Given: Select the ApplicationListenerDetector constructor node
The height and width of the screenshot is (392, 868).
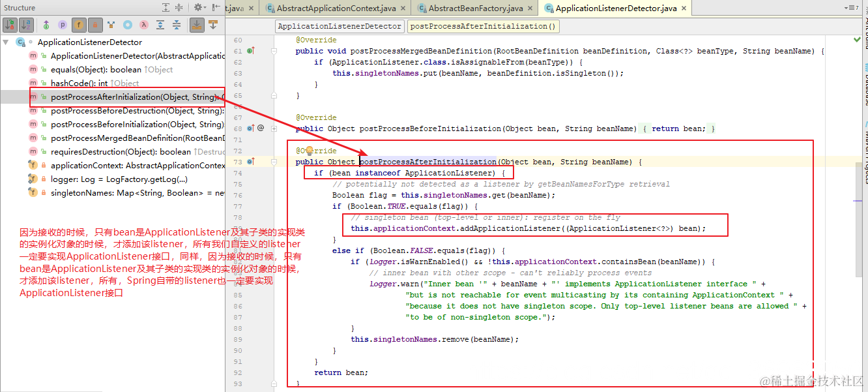Looking at the screenshot, I should click(x=137, y=56).
